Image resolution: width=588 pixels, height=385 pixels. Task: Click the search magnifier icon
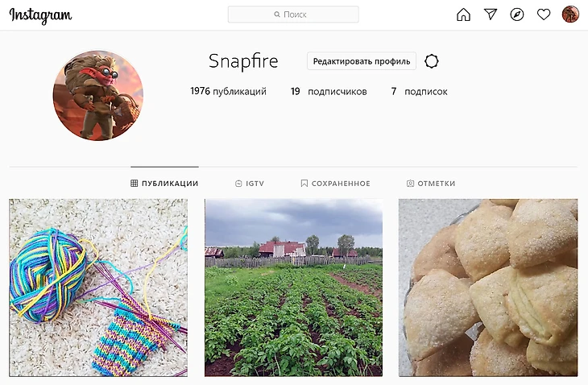click(277, 14)
